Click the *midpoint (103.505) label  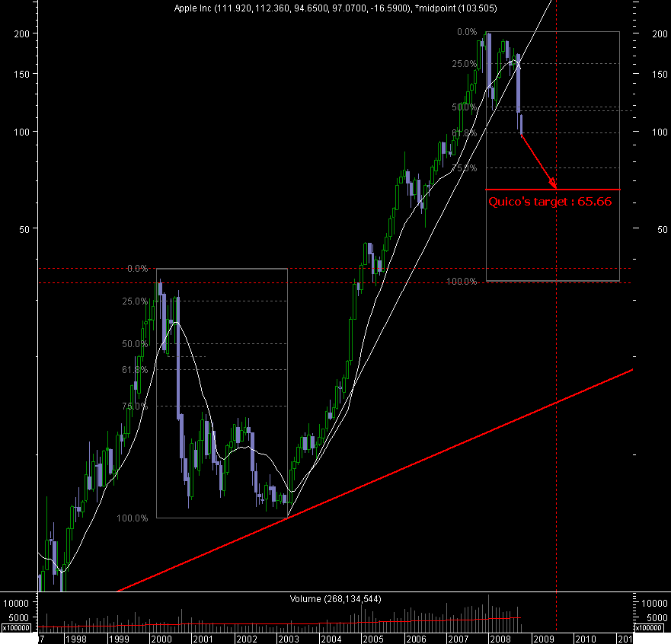[x=456, y=8]
